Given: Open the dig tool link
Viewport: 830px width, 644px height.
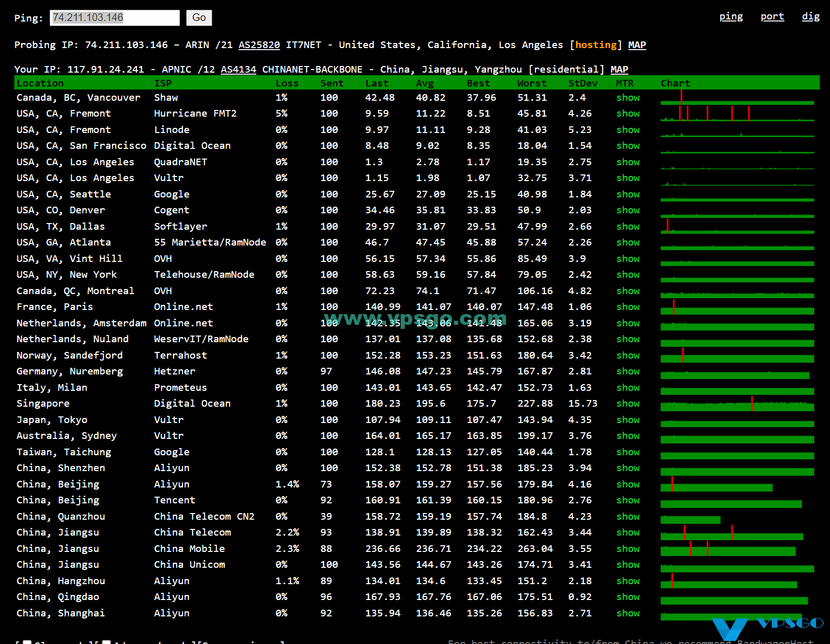Looking at the screenshot, I should [811, 16].
